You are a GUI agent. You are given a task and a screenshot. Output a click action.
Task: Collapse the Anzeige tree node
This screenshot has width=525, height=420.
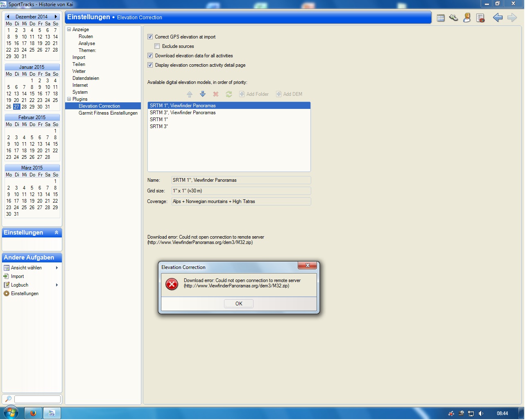pos(69,29)
